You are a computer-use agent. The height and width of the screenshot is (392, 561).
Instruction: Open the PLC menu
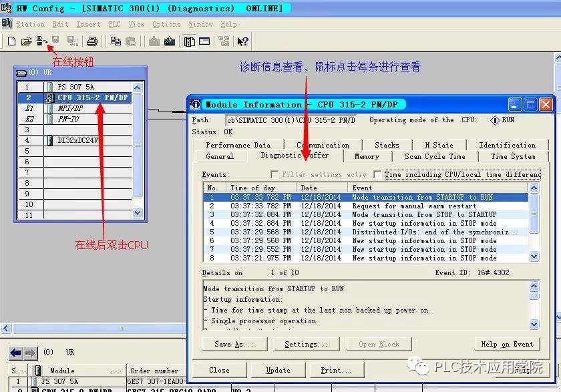[115, 24]
